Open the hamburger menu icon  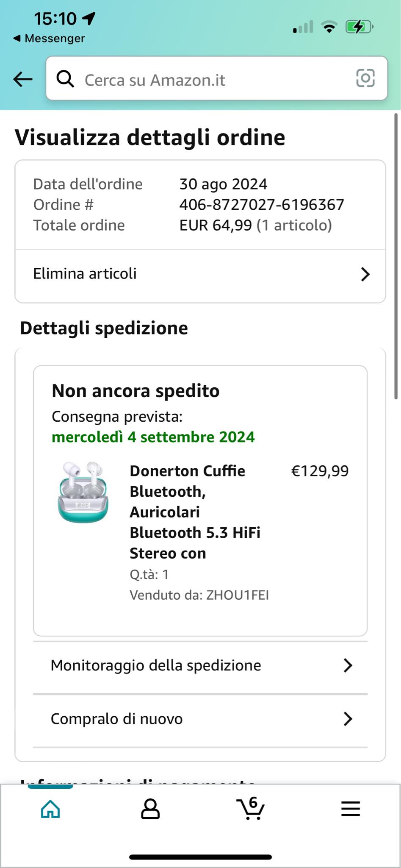click(351, 809)
